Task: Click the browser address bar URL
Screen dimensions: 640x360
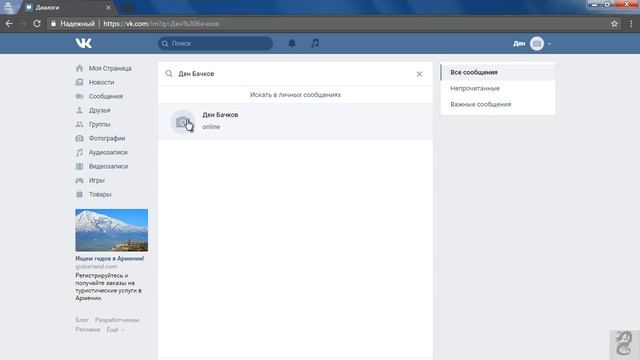Action: point(161,24)
